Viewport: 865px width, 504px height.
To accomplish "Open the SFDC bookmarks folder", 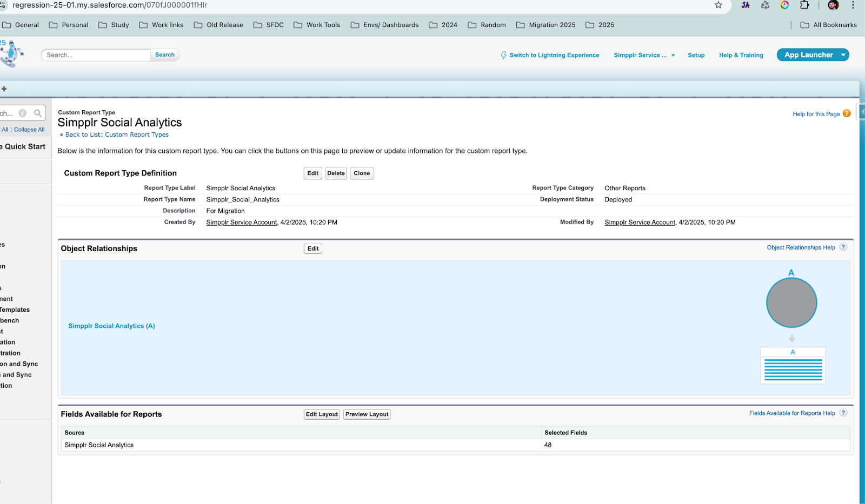I will (269, 25).
